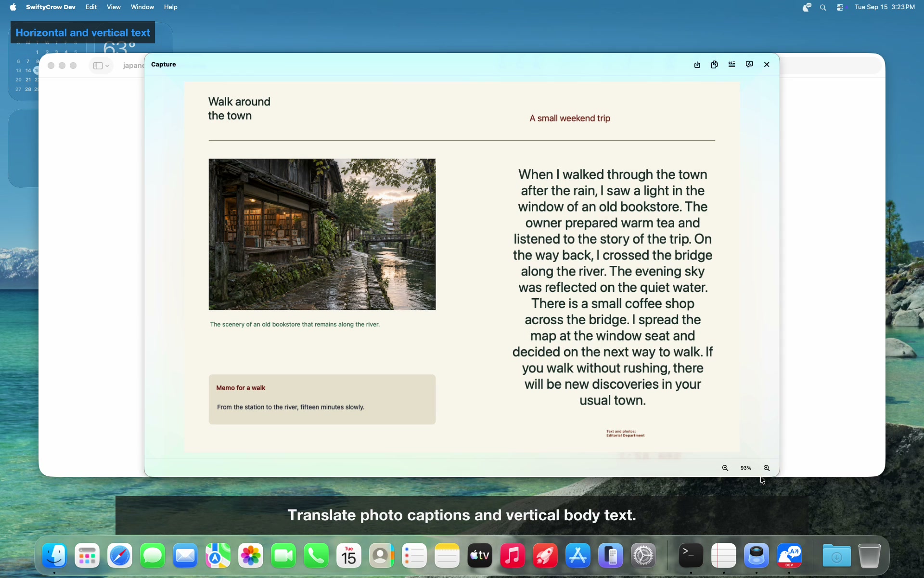
Task: Click the 93% zoom level value
Action: point(746,468)
